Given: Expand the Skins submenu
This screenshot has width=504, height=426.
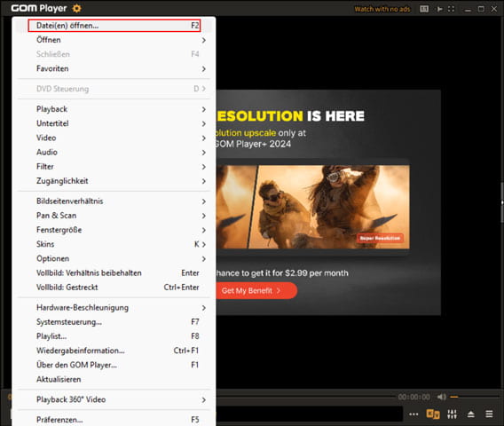Looking at the screenshot, I should point(114,244).
